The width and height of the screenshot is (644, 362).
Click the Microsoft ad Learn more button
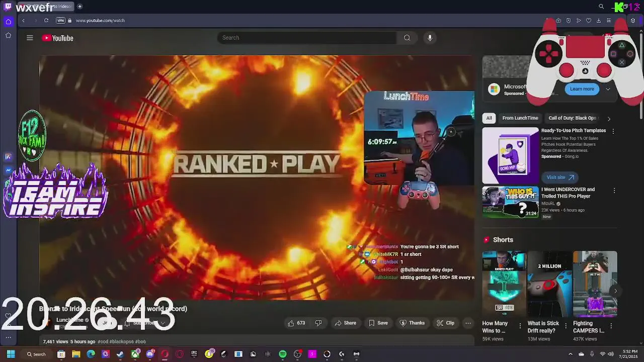point(582,89)
